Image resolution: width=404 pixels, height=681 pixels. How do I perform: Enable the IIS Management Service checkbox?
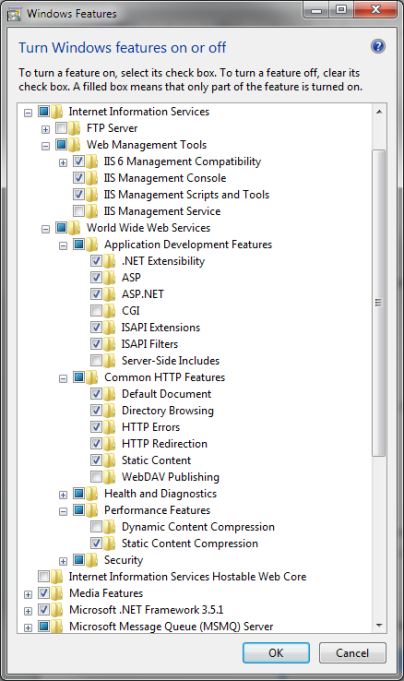tap(79, 211)
